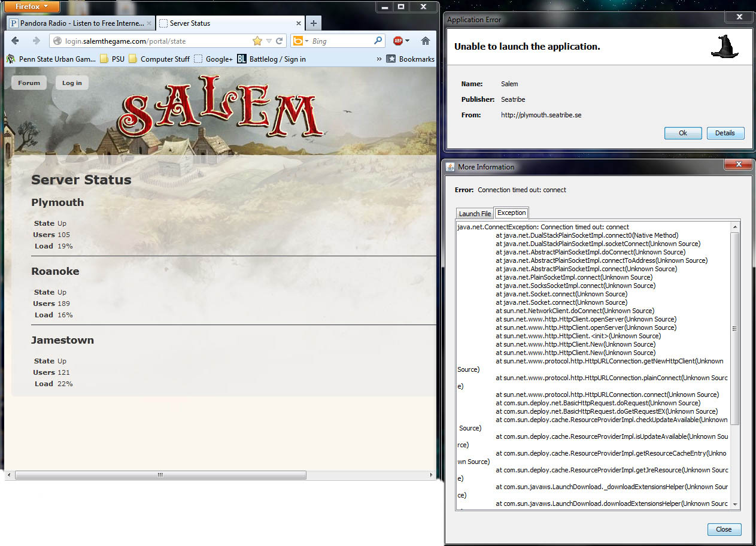Screen dimensions: 756x546
Task: Open the Bookmarks menu button
Action: (x=410, y=59)
